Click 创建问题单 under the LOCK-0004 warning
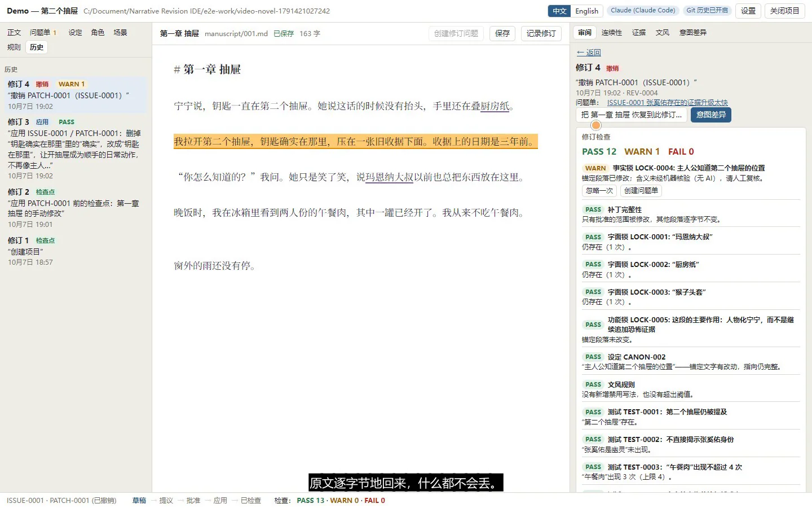 pyautogui.click(x=641, y=191)
